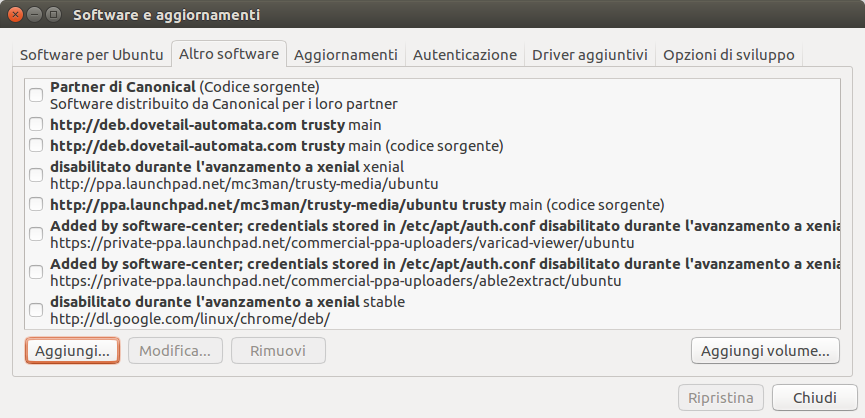Enable the Partner di Canonical source
The height and width of the screenshot is (418, 865).
click(36, 95)
